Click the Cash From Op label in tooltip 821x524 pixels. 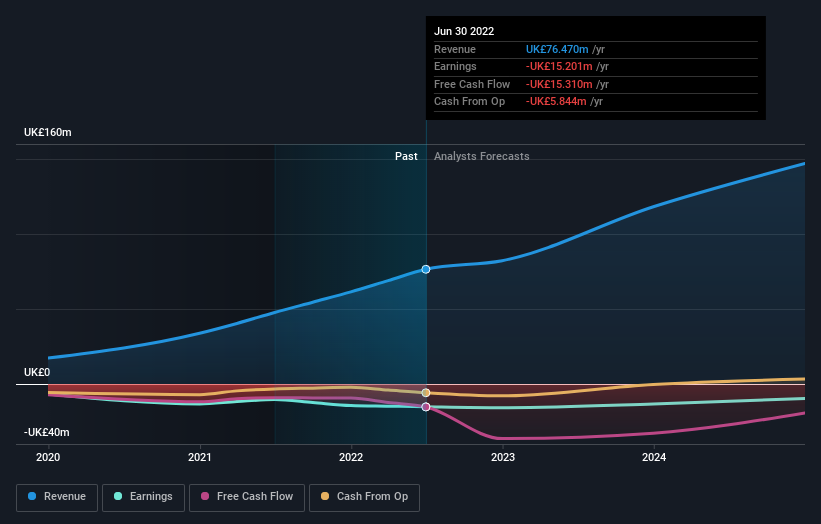(x=469, y=102)
